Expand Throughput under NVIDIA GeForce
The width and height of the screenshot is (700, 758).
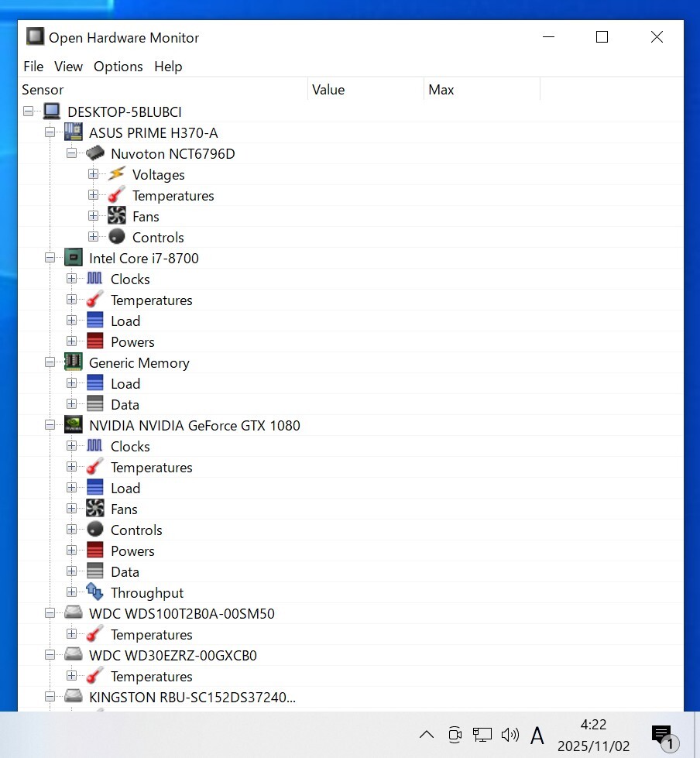pyautogui.click(x=71, y=592)
